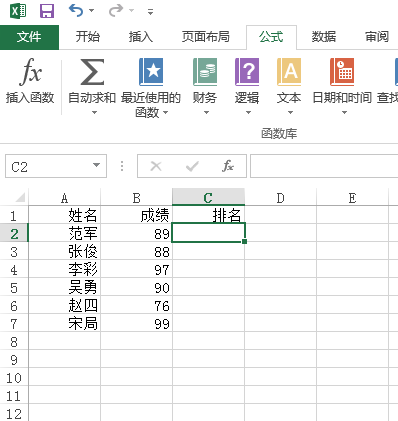Click cell with name 赵四
The height and width of the screenshot is (421, 398).
(x=65, y=305)
